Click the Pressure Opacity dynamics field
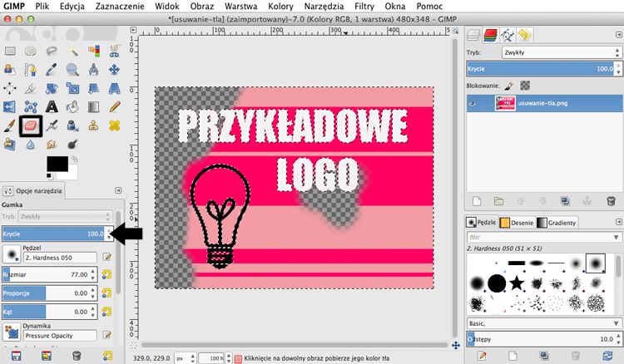The height and width of the screenshot is (364, 624). (60, 336)
